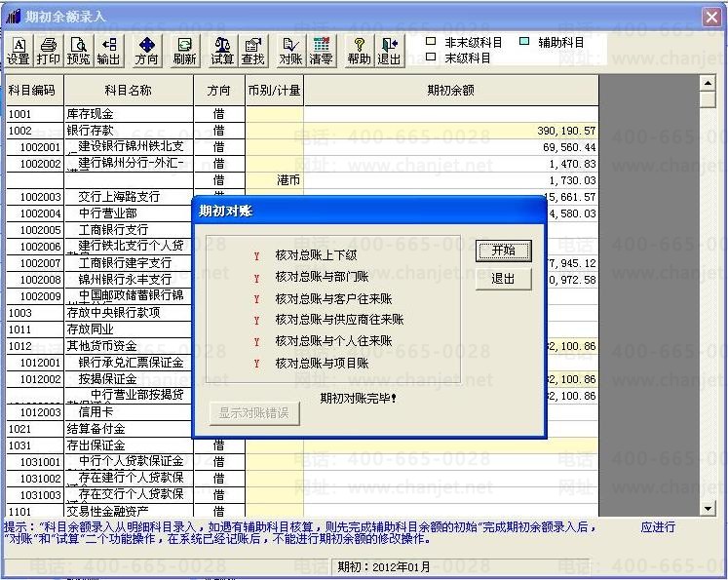Click the 方向 column header
This screenshot has height=580, width=728.
coord(219,90)
